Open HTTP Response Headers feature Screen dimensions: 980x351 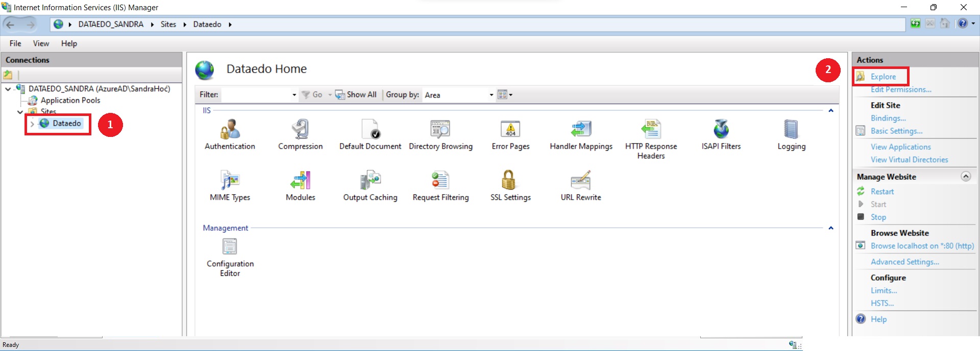651,139
